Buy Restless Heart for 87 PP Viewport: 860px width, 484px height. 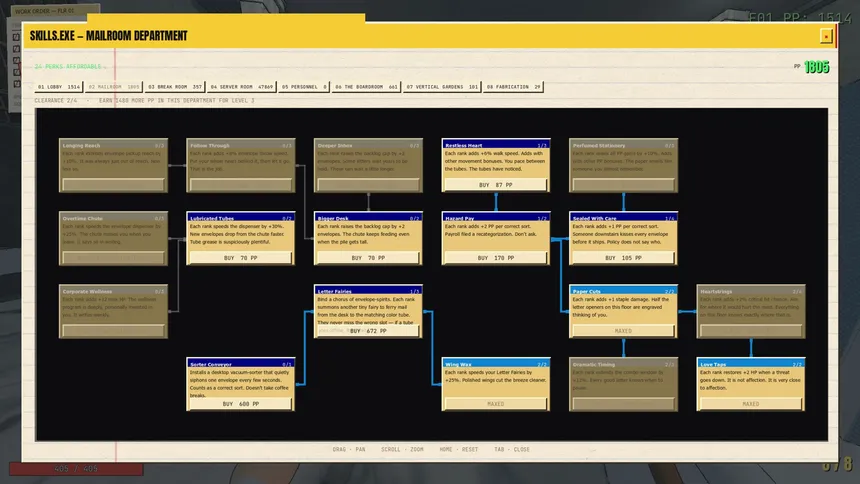[495, 185]
